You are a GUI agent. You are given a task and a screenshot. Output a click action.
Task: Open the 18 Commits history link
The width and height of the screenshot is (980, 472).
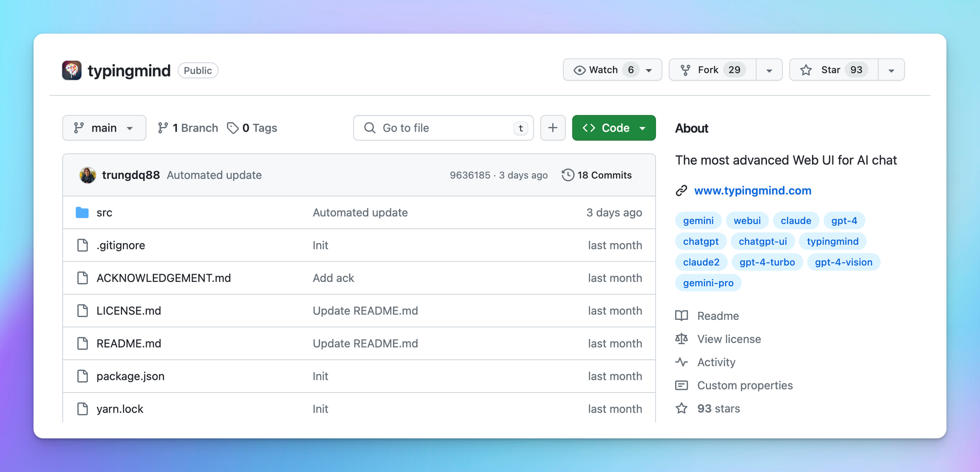tap(597, 175)
